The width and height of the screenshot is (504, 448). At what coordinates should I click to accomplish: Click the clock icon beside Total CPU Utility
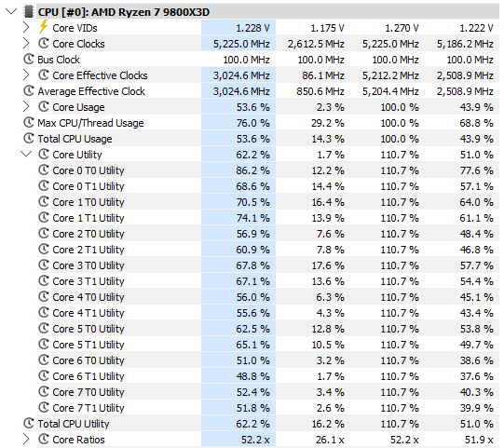[29, 423]
